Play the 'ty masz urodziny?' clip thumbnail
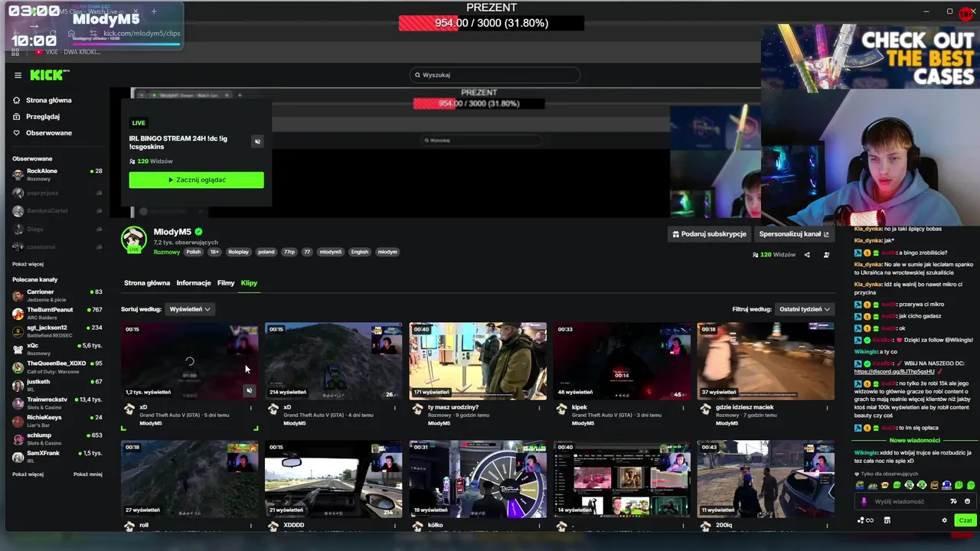This screenshot has width=980, height=551. (x=478, y=361)
